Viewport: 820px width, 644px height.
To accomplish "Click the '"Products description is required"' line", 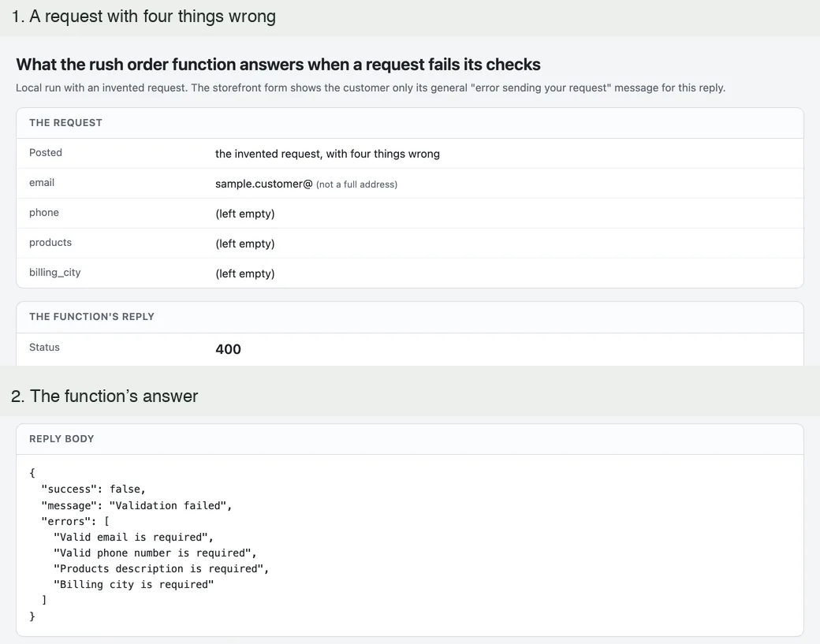I will (161, 569).
